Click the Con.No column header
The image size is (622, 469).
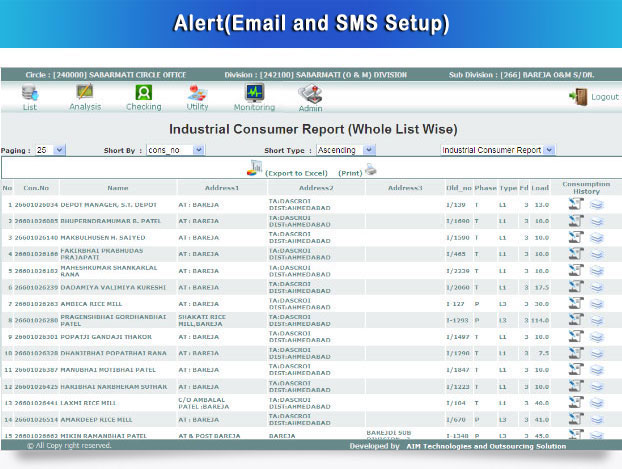click(37, 188)
